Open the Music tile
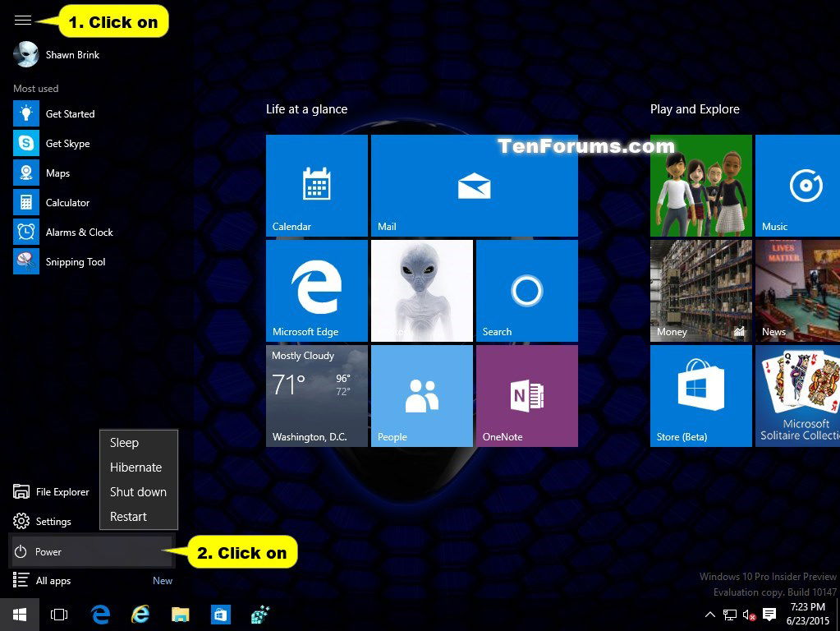This screenshot has width=840, height=631. (x=797, y=186)
